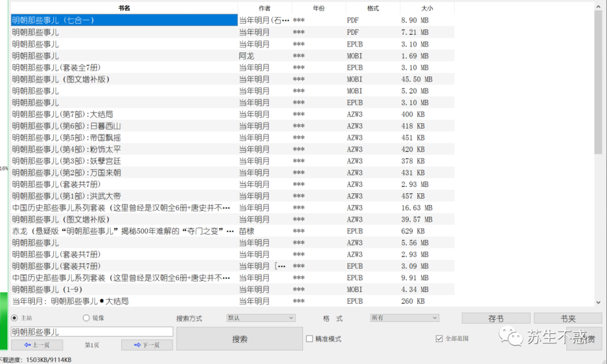Viewport: 607px width, 364px height.
Task: Click the 存书 button
Action: point(496,319)
